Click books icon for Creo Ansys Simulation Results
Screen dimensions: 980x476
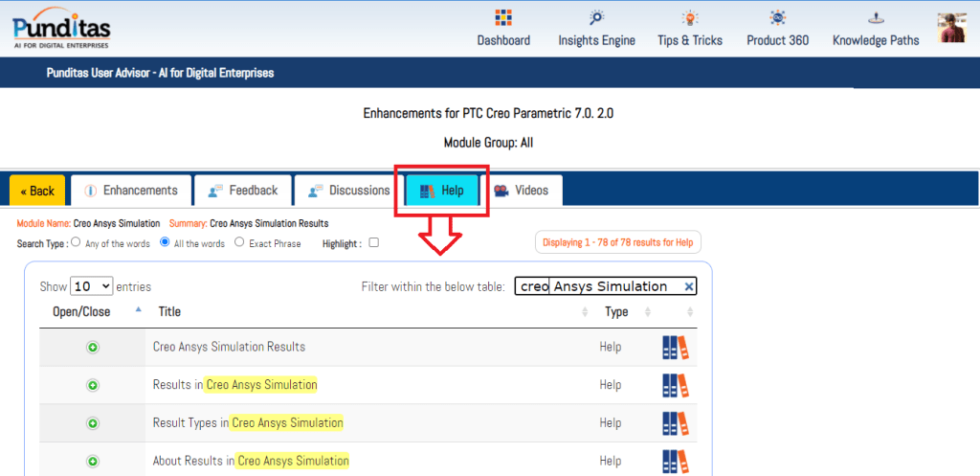pyautogui.click(x=675, y=348)
